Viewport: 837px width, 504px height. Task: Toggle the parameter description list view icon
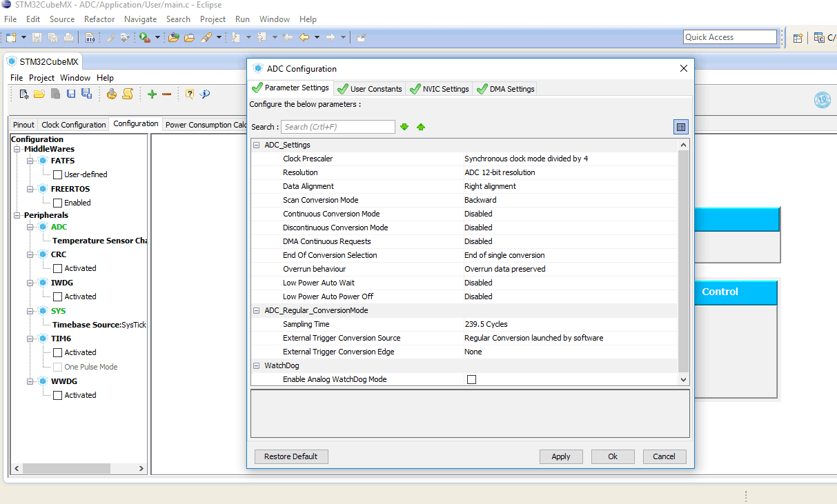(681, 127)
